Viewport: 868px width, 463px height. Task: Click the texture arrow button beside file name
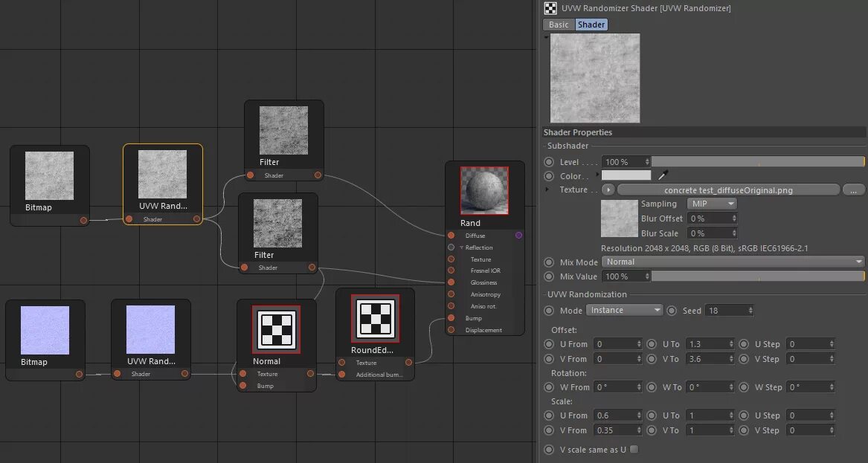click(x=608, y=190)
